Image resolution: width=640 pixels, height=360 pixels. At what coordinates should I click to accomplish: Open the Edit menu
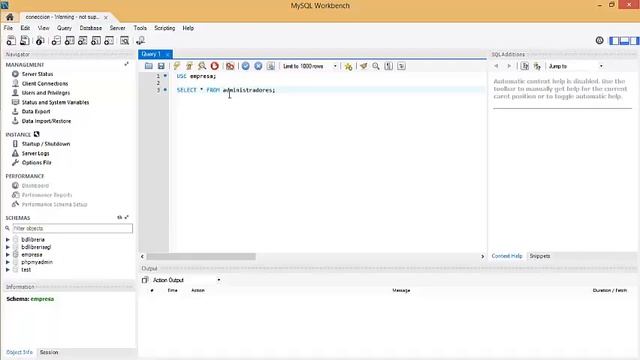tap(25, 28)
